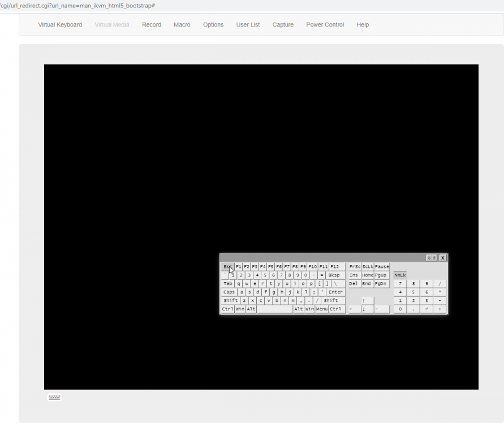This screenshot has width=504, height=424.
Task: Open the Help menu
Action: (x=363, y=25)
